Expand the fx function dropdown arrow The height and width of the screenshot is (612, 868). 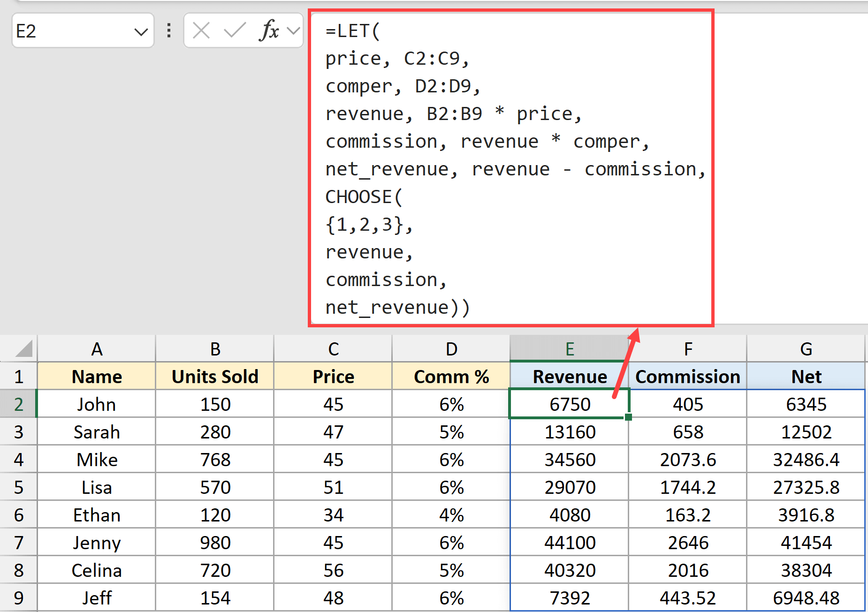[294, 31]
